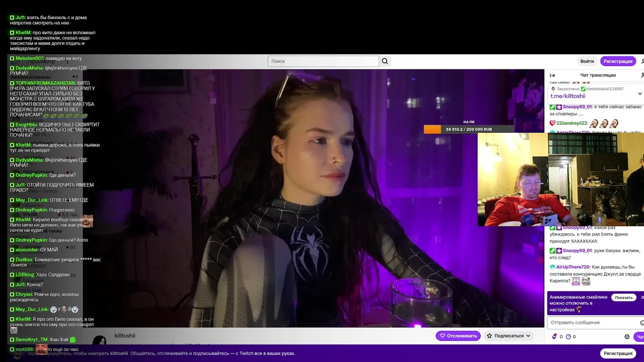Click the star badge on Snoopy69_01 spoilers message
The image size is (644, 362).
coord(559,107)
